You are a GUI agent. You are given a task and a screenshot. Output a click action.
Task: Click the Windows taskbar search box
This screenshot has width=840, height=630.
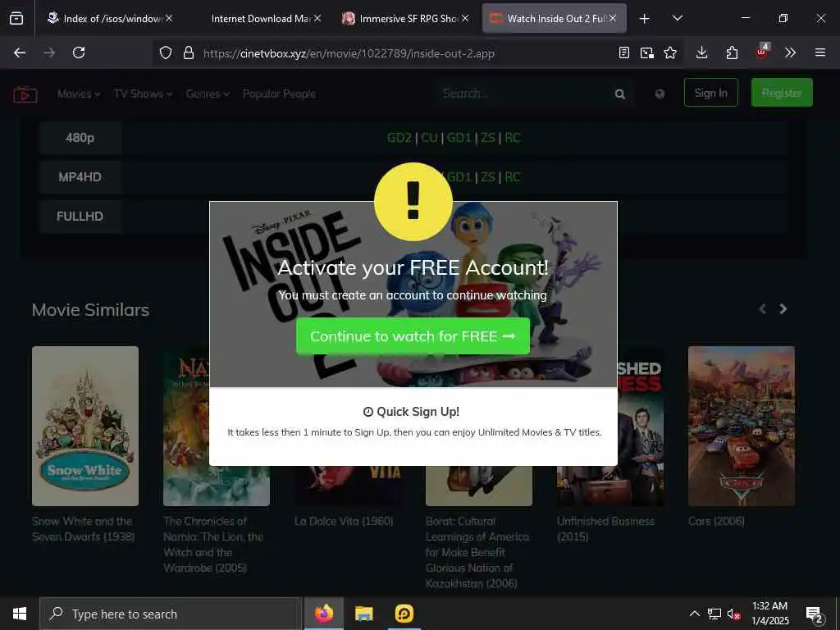[171, 614]
